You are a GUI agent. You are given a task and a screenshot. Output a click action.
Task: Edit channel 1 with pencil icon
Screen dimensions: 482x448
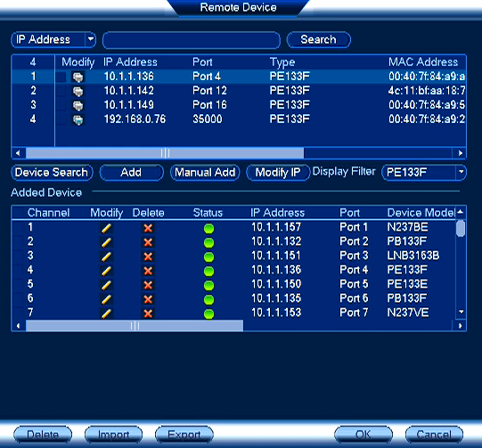pyautogui.click(x=106, y=228)
